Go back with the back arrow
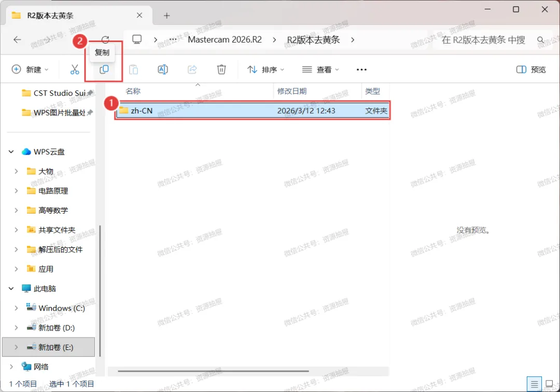Image resolution: width=560 pixels, height=392 pixels. 17,39
